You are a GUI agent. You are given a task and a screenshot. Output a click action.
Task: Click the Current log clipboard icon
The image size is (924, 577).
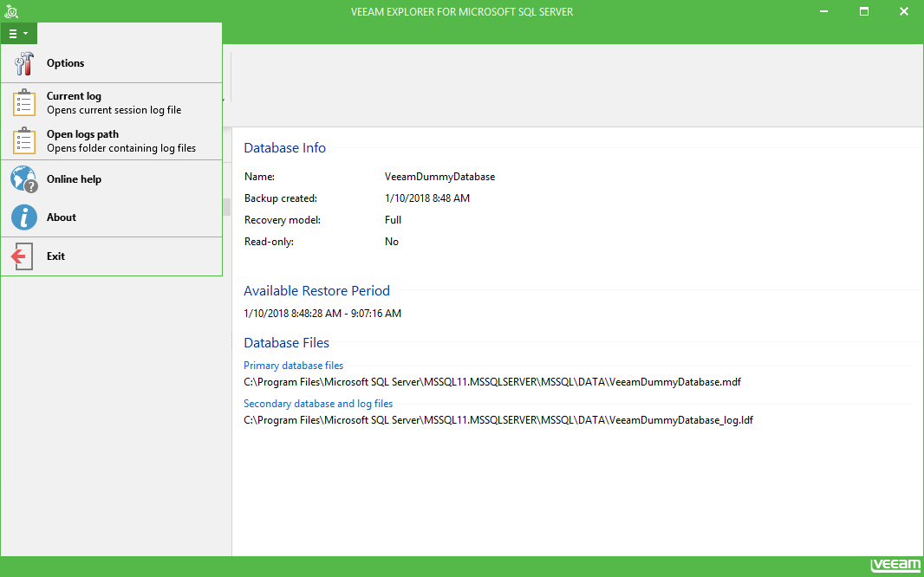24,102
